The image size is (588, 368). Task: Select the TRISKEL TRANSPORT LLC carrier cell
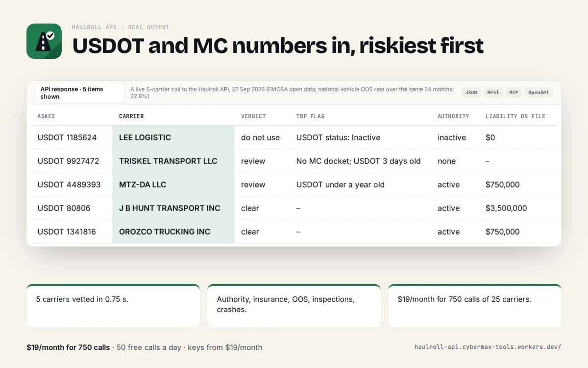pyautogui.click(x=173, y=161)
